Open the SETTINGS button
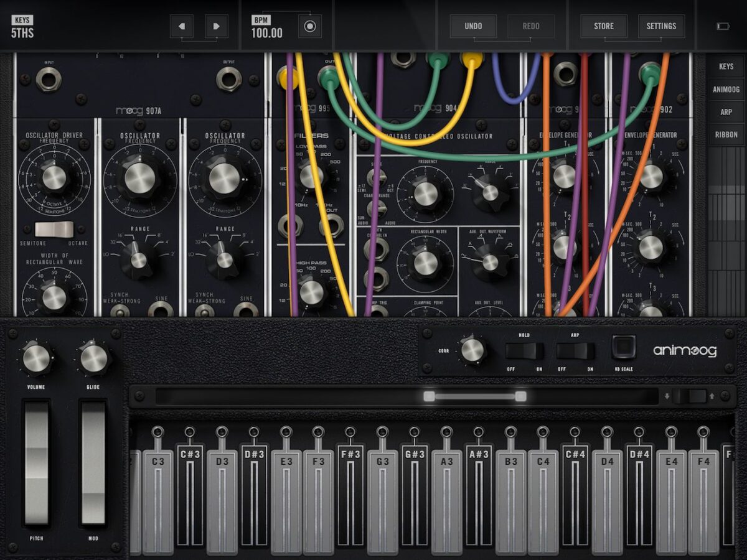Image resolution: width=747 pixels, height=560 pixels. pos(661,26)
